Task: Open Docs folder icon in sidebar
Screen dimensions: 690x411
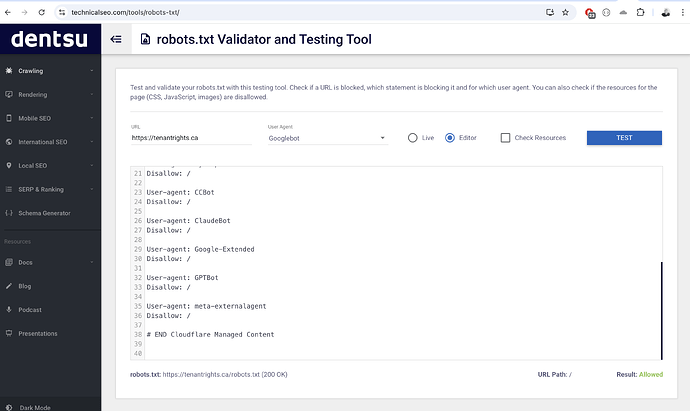Action: (x=9, y=262)
